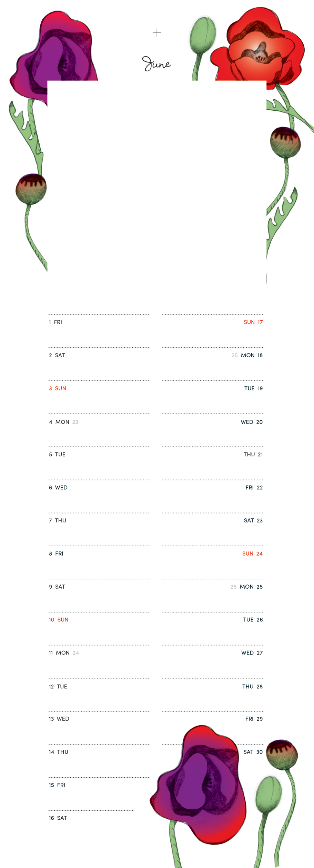The height and width of the screenshot is (868, 314).
Task: Click the seed pod on the left stem
Action: tap(31, 189)
